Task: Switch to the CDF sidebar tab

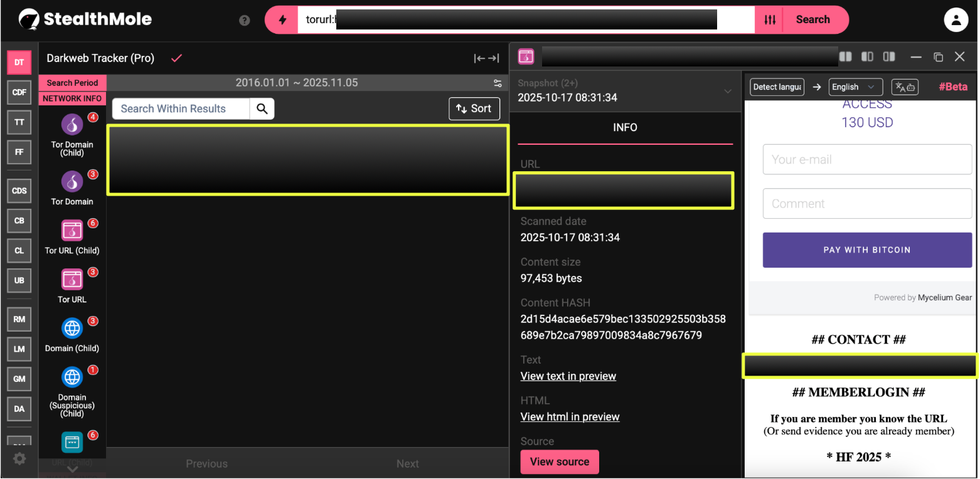Action: click(x=19, y=93)
